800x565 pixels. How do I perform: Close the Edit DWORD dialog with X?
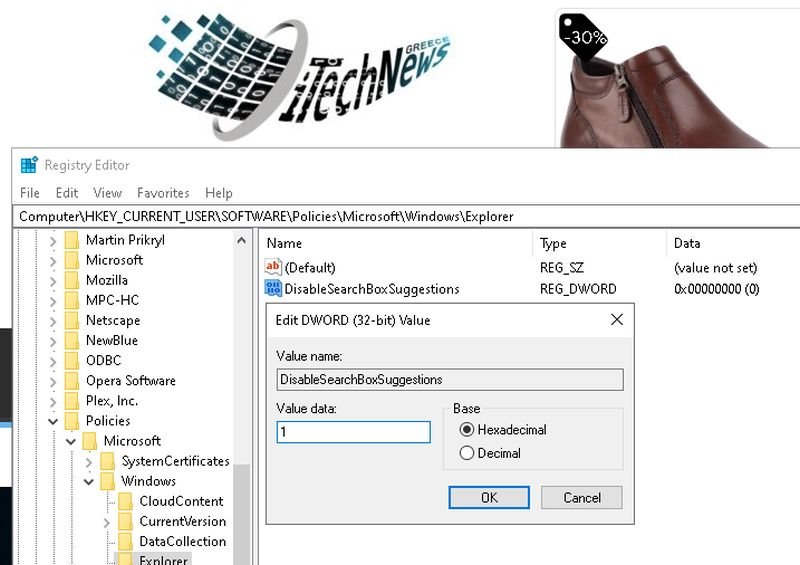click(616, 320)
